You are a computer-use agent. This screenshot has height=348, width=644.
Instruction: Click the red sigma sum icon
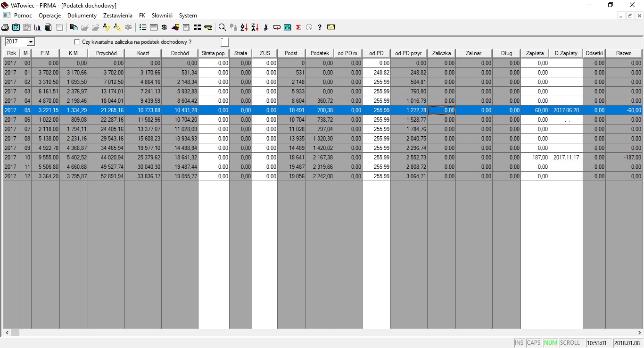click(298, 27)
